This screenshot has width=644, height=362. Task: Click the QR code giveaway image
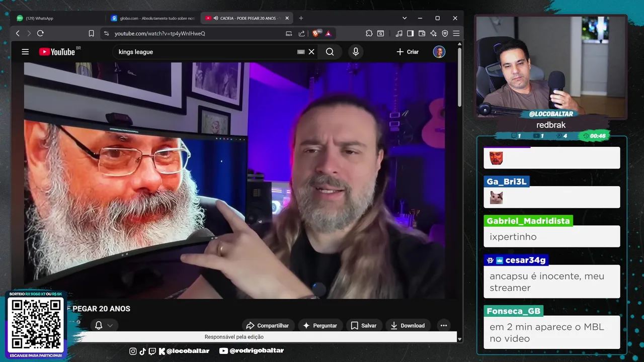(x=36, y=324)
